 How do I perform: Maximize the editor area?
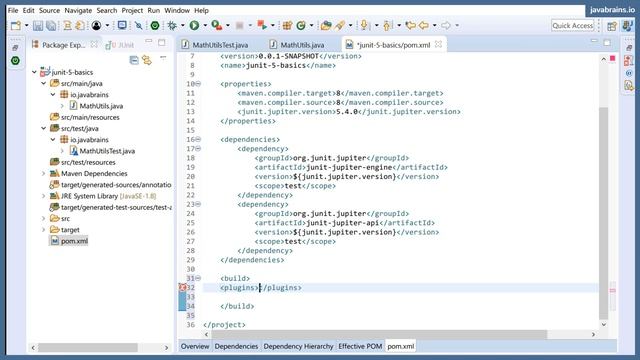tap(607, 43)
